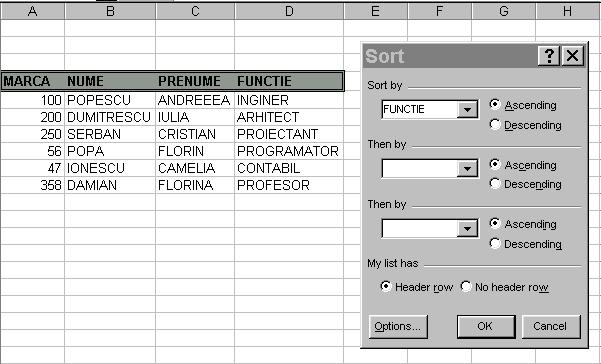
Task: Select the cell with DUMITRESCU
Action: (110, 117)
